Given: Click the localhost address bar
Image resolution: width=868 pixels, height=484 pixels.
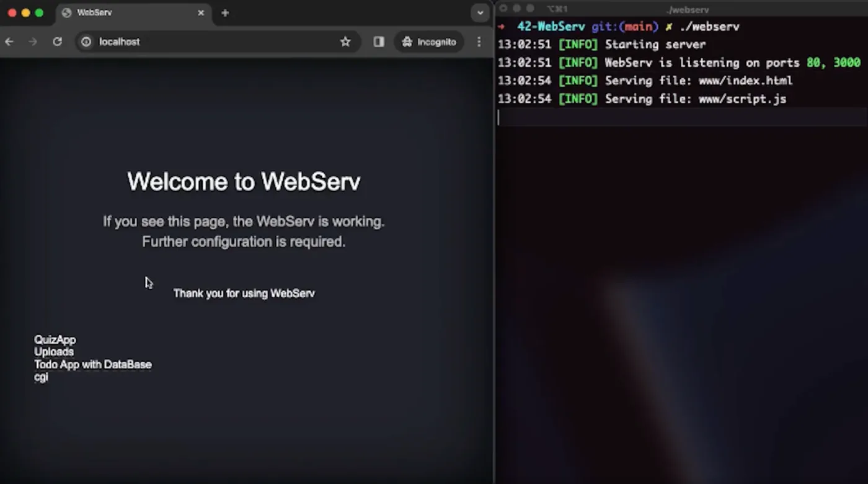Looking at the screenshot, I should pyautogui.click(x=217, y=42).
